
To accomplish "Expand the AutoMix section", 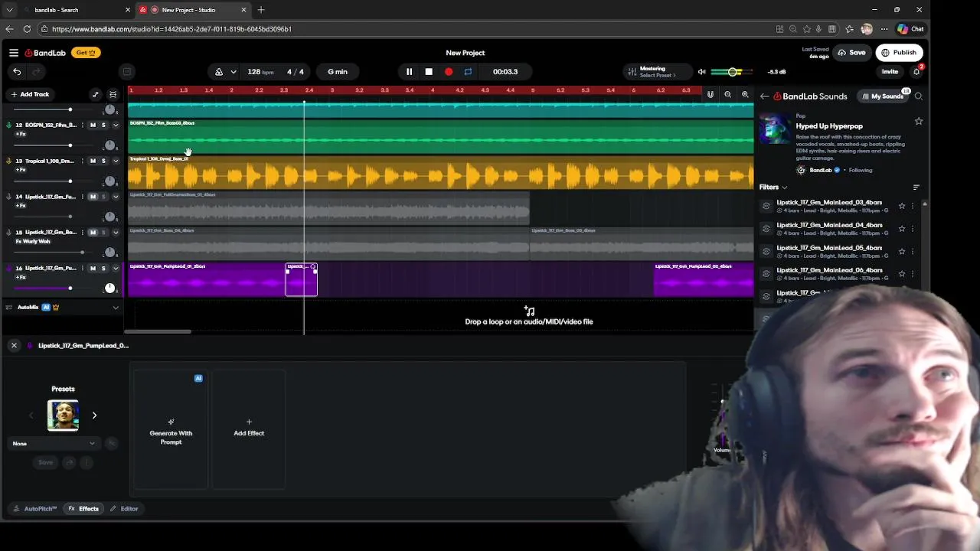I will [116, 308].
